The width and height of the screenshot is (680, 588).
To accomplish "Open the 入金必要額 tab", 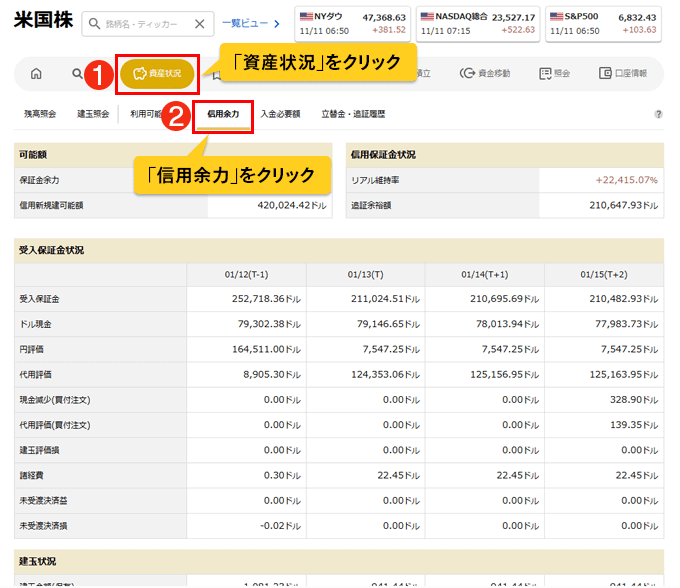I will [x=280, y=114].
